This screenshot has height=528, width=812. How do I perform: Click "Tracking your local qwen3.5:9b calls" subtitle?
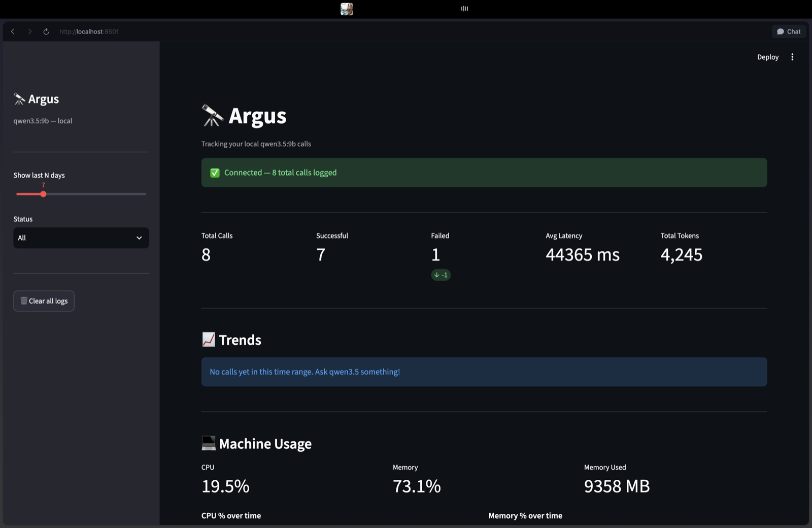(x=256, y=144)
